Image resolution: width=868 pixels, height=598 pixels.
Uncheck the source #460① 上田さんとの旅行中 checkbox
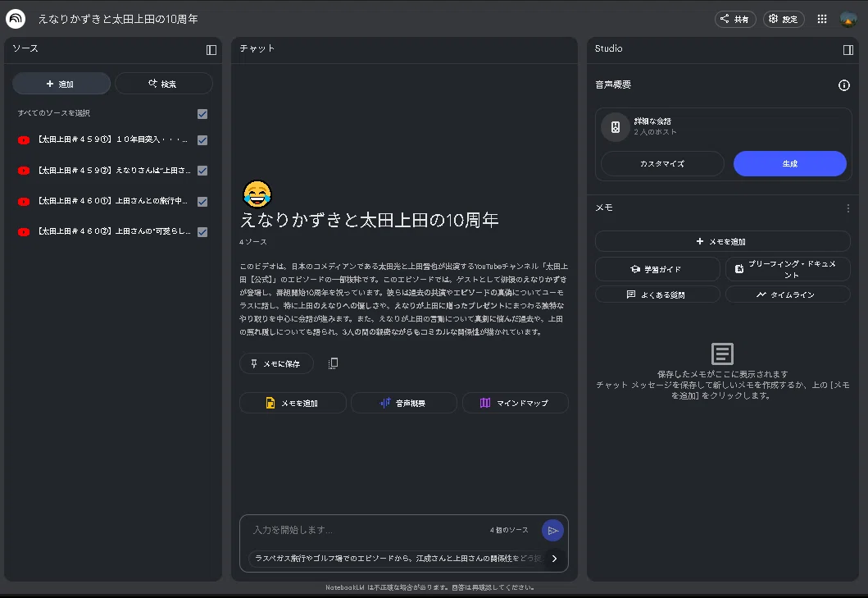point(202,201)
